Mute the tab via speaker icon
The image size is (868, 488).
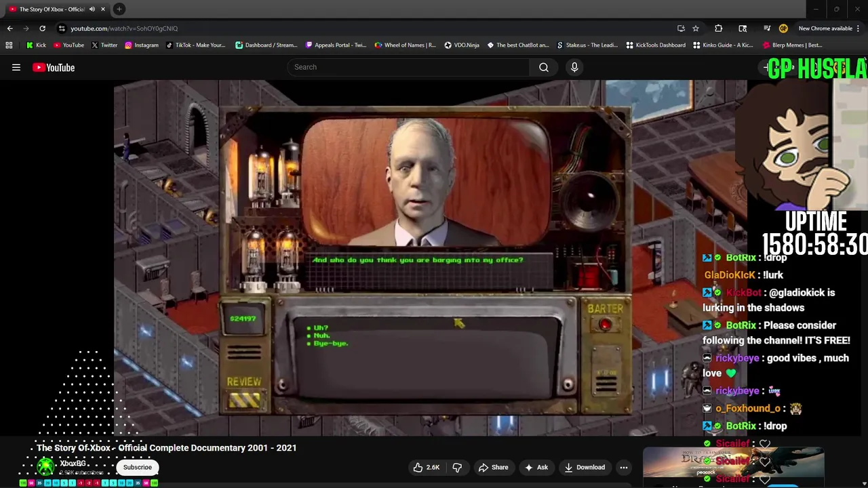click(x=92, y=9)
